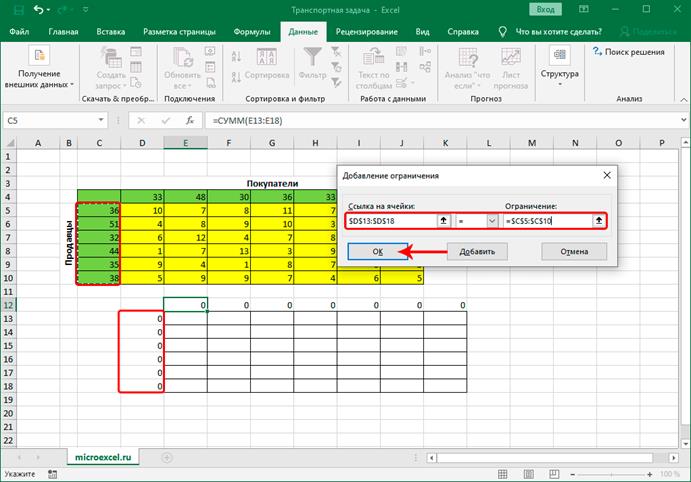Click collapse dialog icon for Ограничение field
The image size is (691, 482).
click(x=598, y=221)
